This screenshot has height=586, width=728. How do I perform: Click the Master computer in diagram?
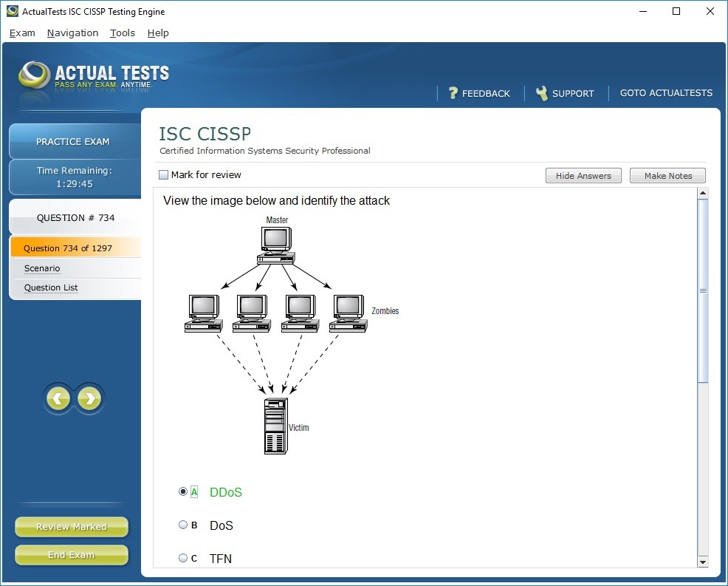[x=275, y=245]
